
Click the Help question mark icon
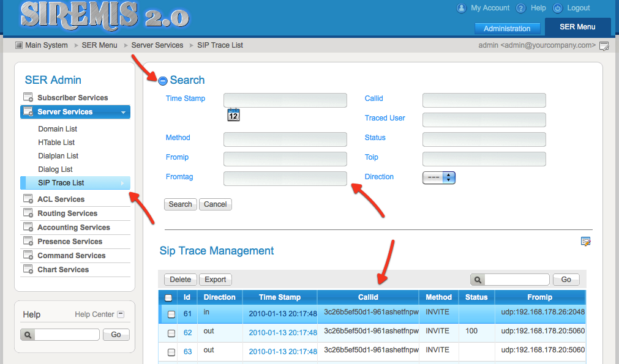click(521, 9)
